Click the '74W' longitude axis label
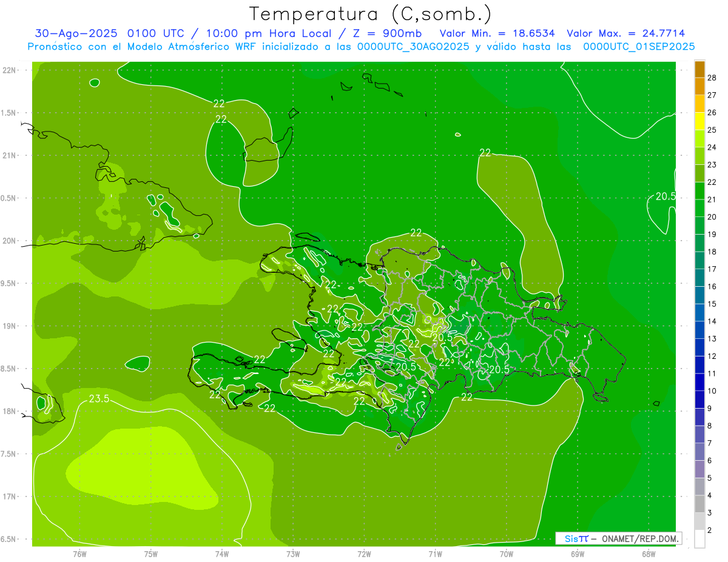 tap(222, 554)
